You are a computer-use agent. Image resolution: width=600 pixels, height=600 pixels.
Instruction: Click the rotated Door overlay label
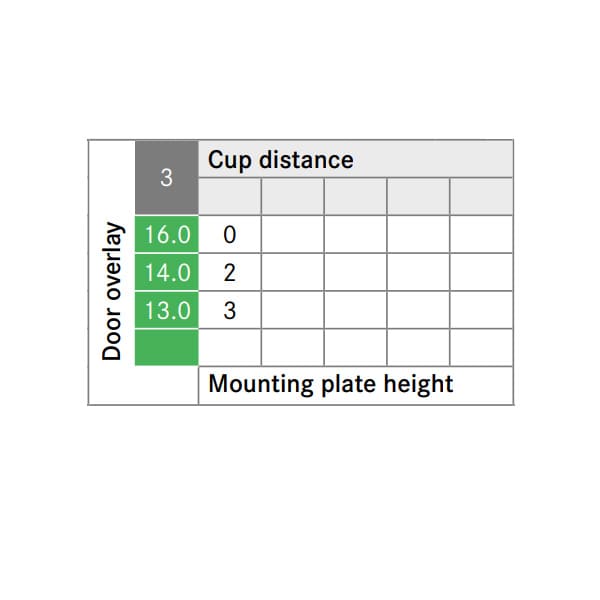coord(111,291)
